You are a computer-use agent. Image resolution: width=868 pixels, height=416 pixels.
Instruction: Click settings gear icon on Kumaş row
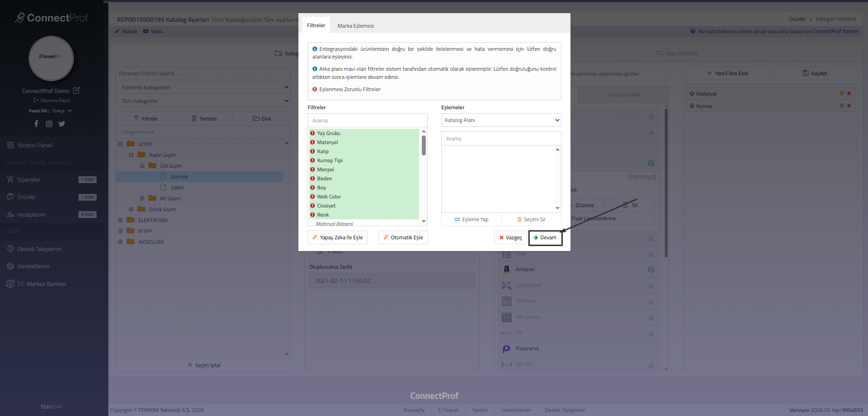click(x=842, y=106)
